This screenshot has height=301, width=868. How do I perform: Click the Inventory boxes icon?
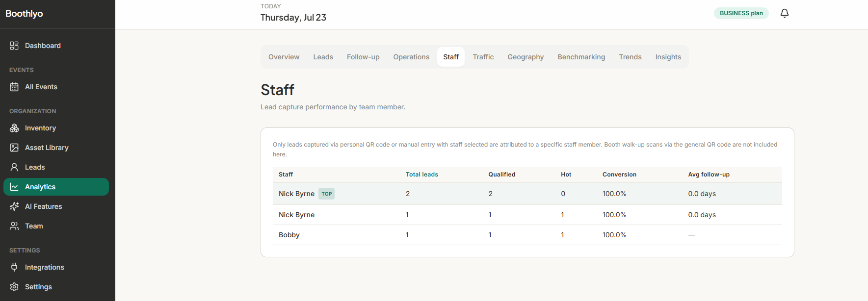14,128
